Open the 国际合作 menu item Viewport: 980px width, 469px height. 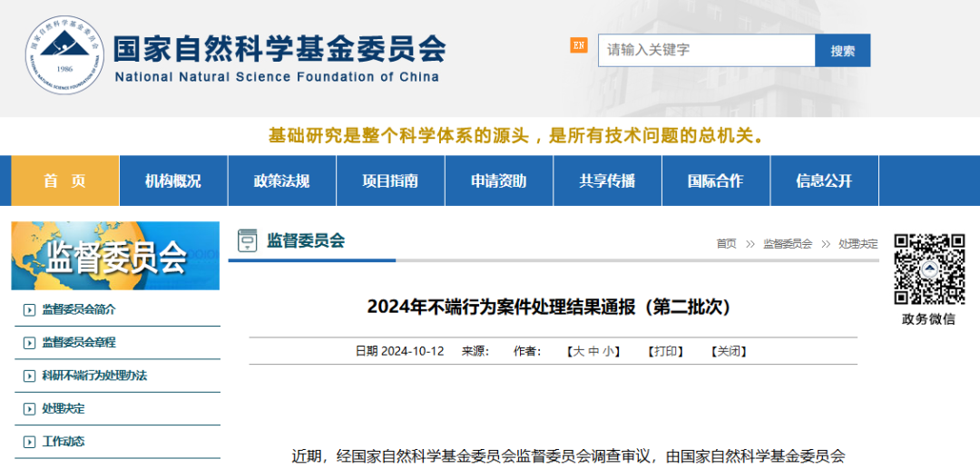coord(716,181)
